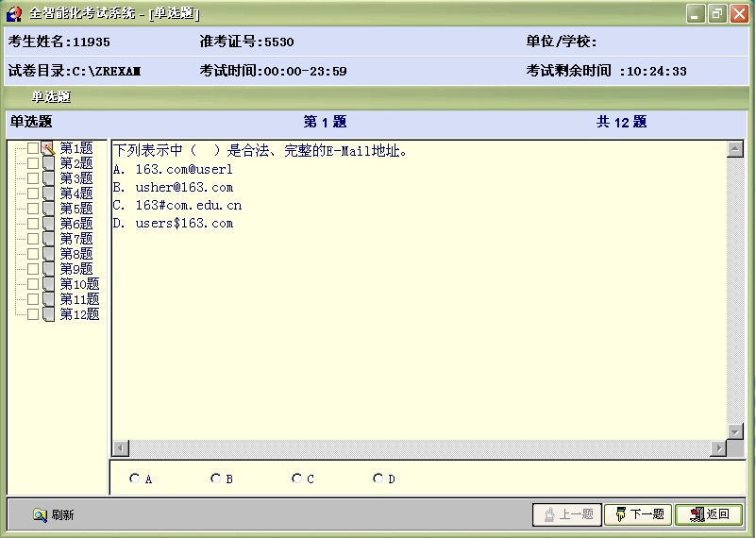Open question 第7题 in the tree

click(x=76, y=239)
